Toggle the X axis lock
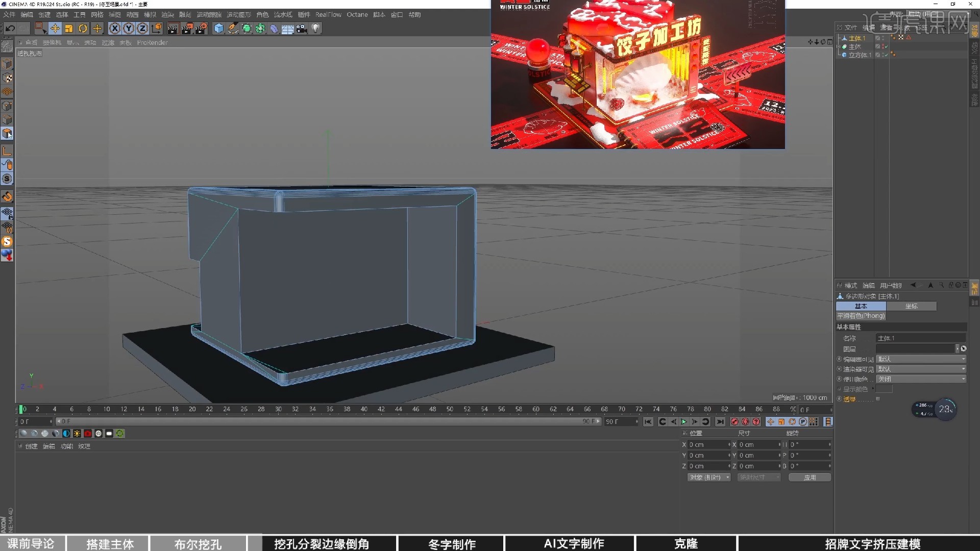This screenshot has width=980, height=551. coord(115,29)
